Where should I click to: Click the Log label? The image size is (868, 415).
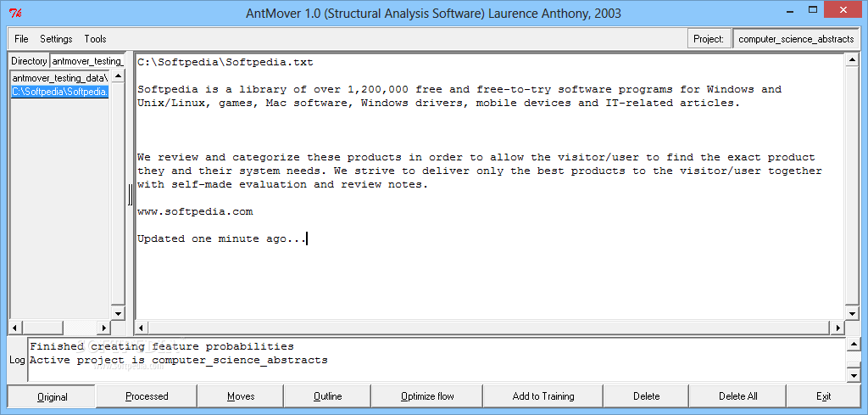(x=17, y=360)
